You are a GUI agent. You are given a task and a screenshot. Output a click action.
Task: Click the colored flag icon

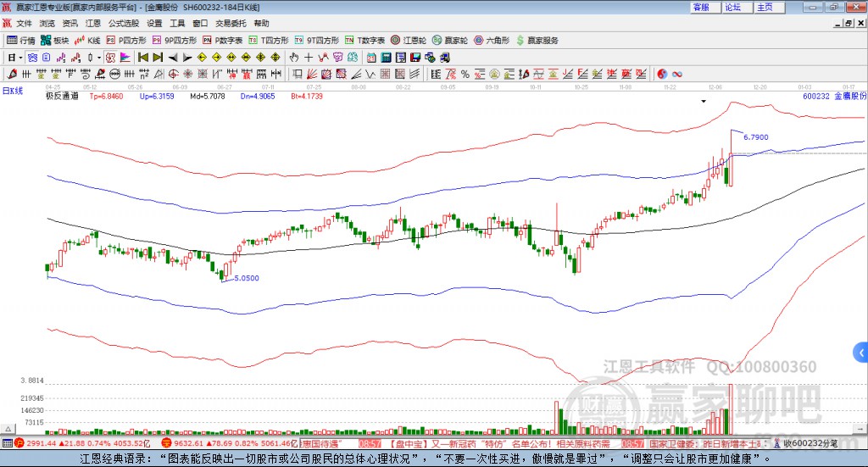pyautogui.click(x=125, y=58)
